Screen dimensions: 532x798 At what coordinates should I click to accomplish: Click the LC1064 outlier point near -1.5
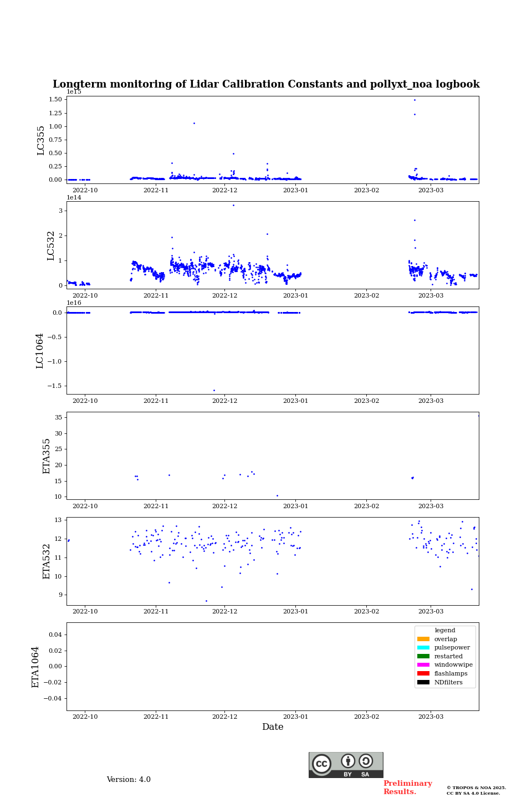coord(214,390)
